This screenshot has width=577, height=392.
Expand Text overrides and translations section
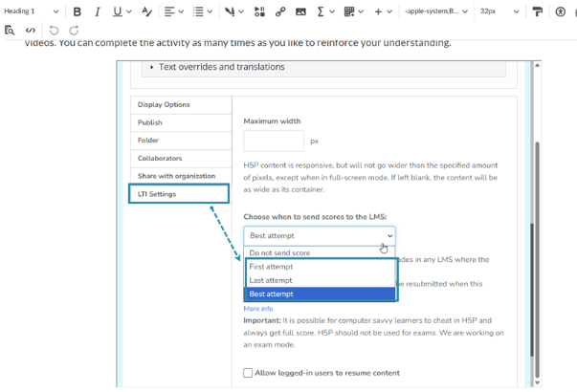click(x=323, y=67)
